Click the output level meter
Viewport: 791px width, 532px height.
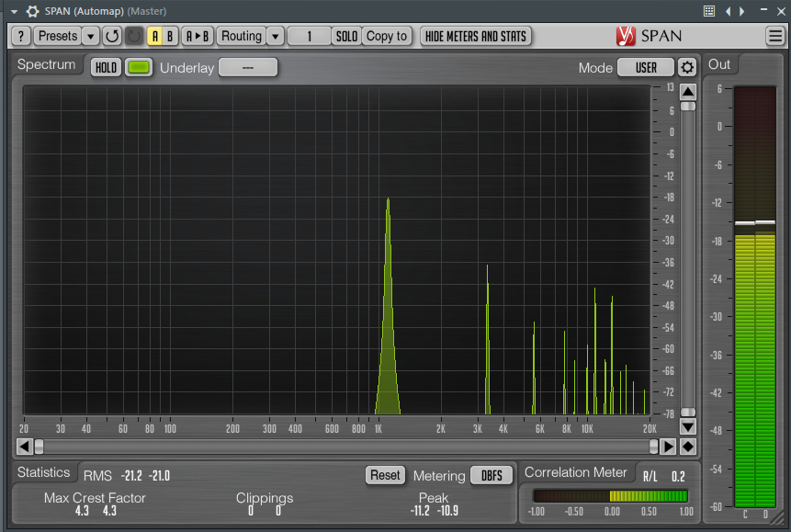tap(754, 297)
